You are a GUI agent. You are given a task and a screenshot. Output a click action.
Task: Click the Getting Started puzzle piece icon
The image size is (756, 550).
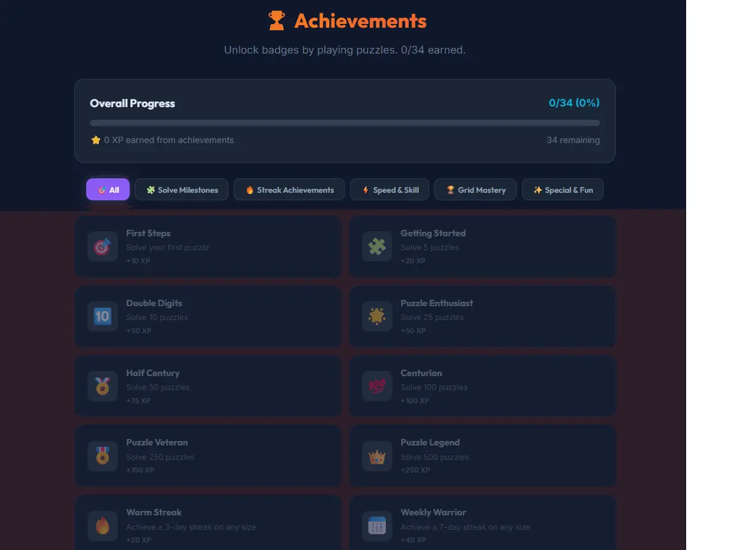pos(377,246)
